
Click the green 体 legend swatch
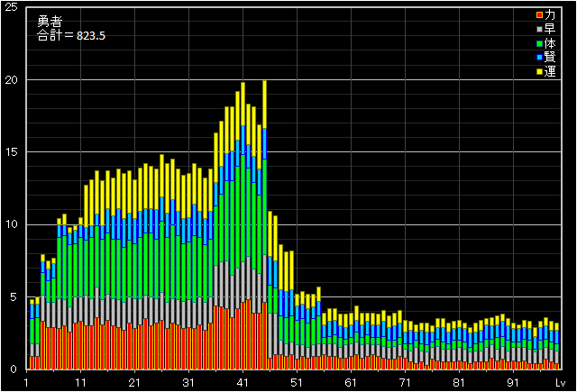pos(539,44)
